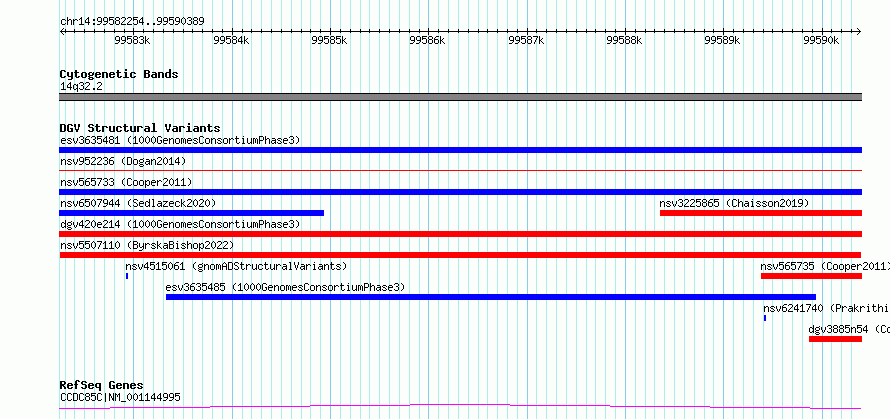This screenshot has width=890, height=419.
Task: Open the nsv6507944 (Sedlazeck2020) label
Action: point(138,203)
